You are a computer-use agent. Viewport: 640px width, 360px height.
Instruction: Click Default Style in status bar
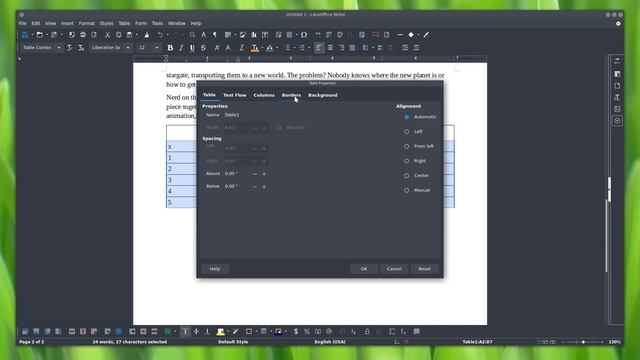[233, 342]
